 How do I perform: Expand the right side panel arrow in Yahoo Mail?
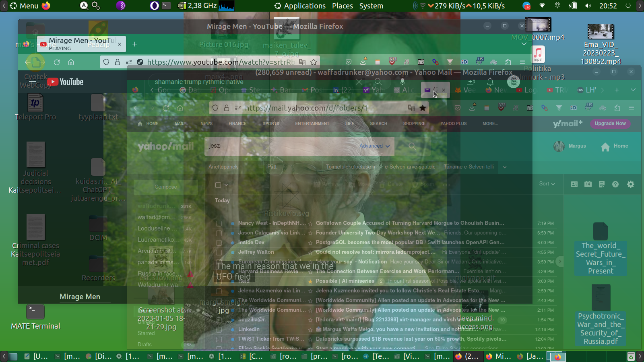pyautogui.click(x=559, y=261)
